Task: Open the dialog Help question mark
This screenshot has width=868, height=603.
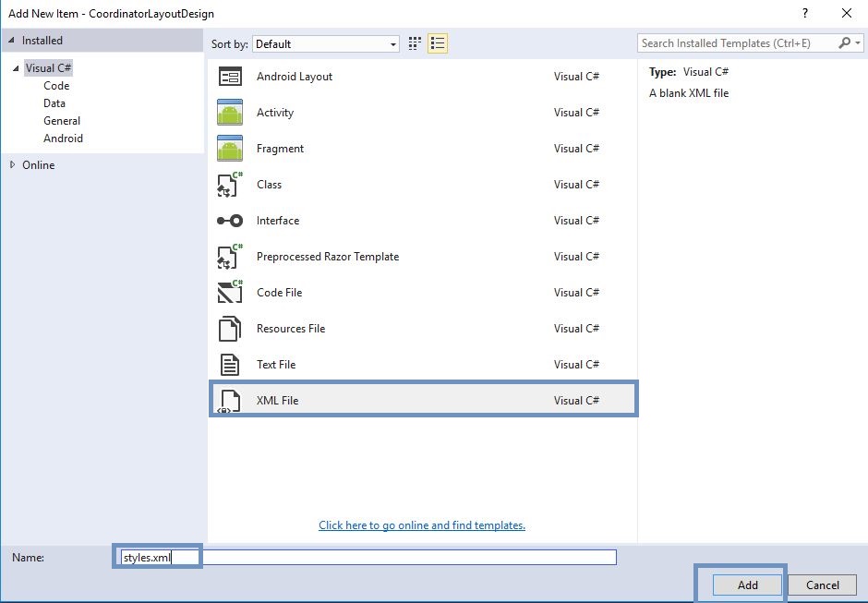Action: (805, 13)
